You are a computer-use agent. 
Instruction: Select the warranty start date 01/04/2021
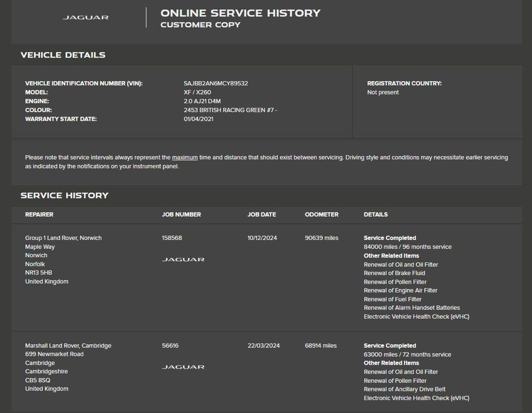pyautogui.click(x=198, y=119)
